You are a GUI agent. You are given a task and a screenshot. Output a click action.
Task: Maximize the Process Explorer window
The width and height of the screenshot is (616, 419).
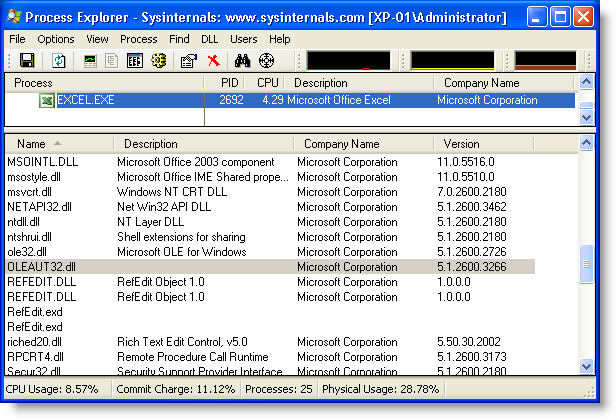pyautogui.click(x=560, y=17)
